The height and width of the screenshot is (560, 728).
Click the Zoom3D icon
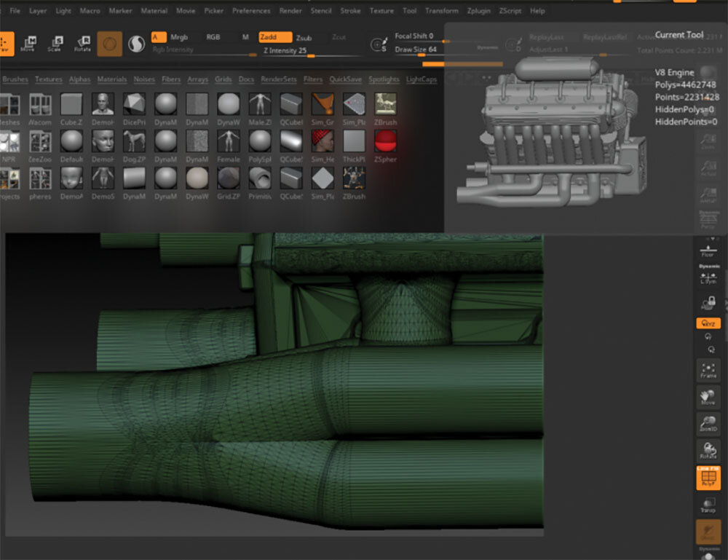[708, 424]
